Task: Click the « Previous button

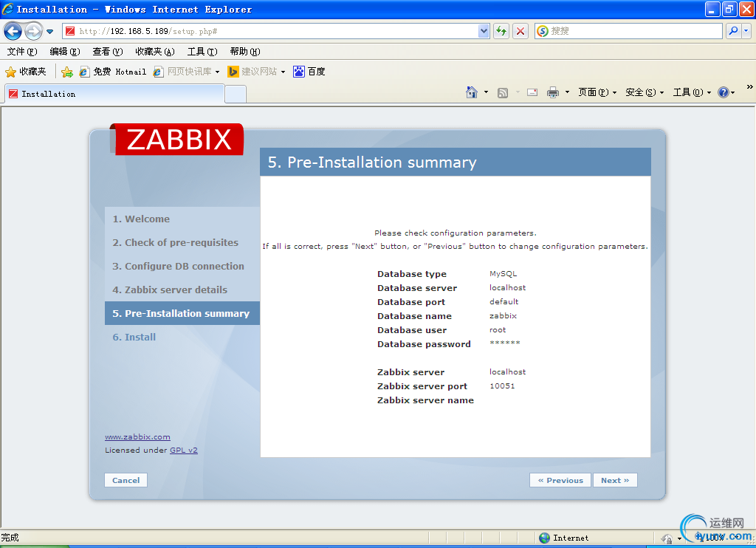Action: pos(560,481)
